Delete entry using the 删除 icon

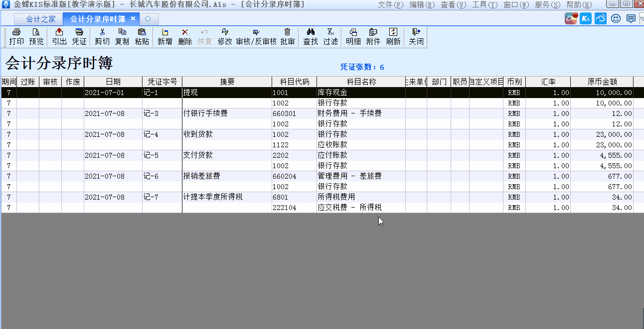coord(184,37)
